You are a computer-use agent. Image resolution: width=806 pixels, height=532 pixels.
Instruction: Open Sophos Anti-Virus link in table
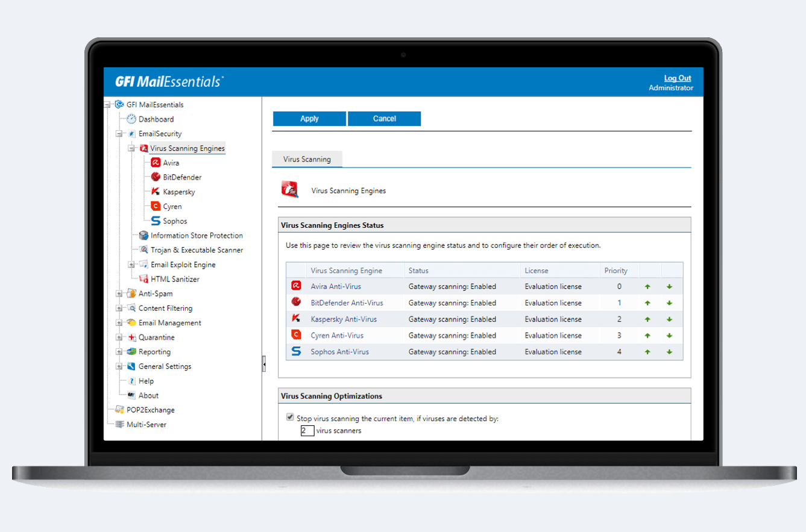339,352
